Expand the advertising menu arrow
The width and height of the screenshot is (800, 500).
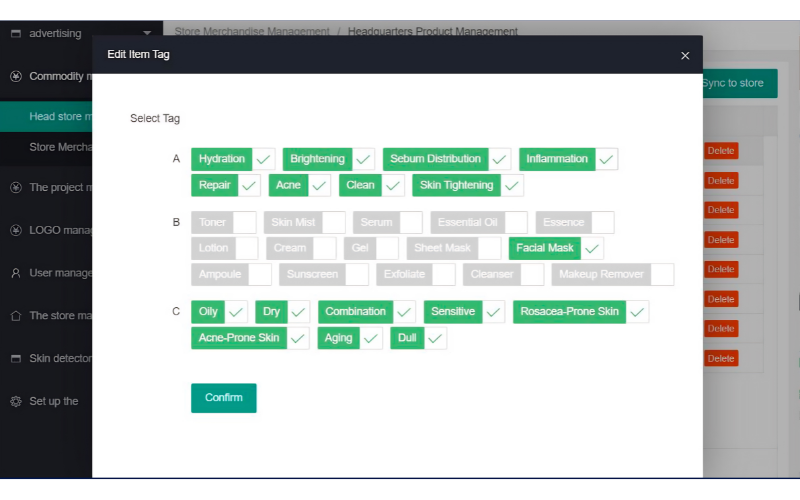coord(147,33)
